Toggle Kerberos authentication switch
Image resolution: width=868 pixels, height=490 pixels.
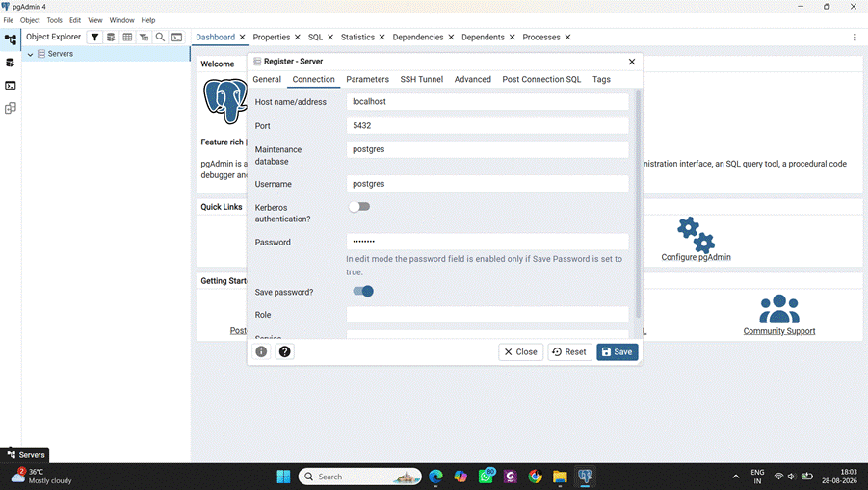(x=359, y=207)
